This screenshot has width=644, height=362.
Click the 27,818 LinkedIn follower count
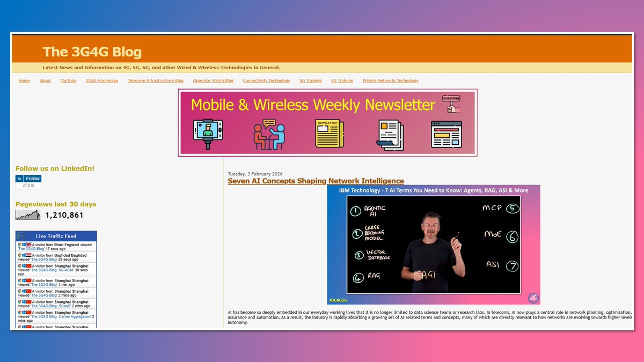(x=28, y=186)
